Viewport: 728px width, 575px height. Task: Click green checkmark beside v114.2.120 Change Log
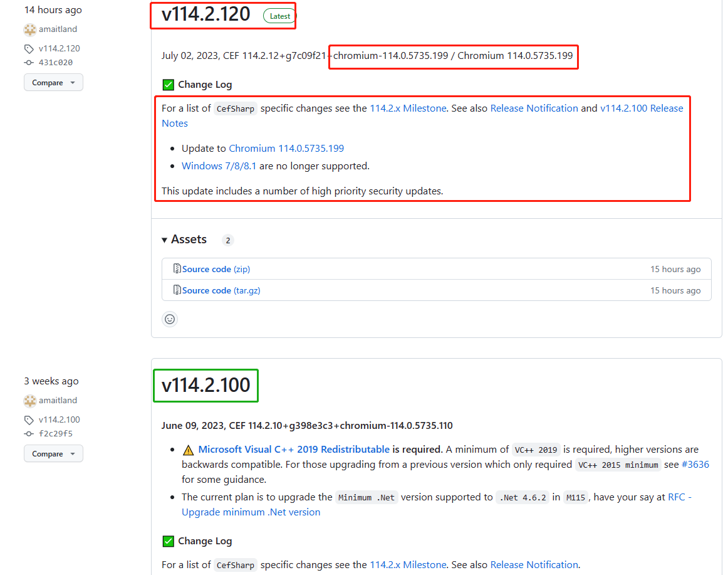click(168, 85)
